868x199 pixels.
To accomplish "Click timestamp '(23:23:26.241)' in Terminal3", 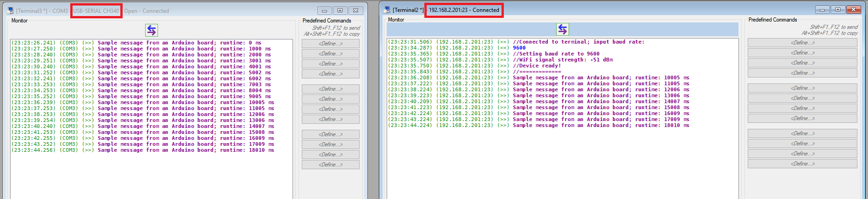I will point(33,43).
